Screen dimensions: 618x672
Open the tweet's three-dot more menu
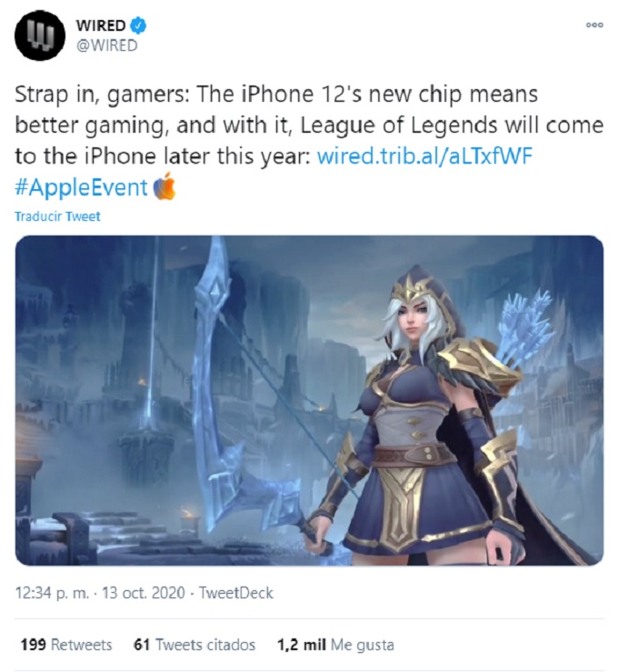[594, 25]
